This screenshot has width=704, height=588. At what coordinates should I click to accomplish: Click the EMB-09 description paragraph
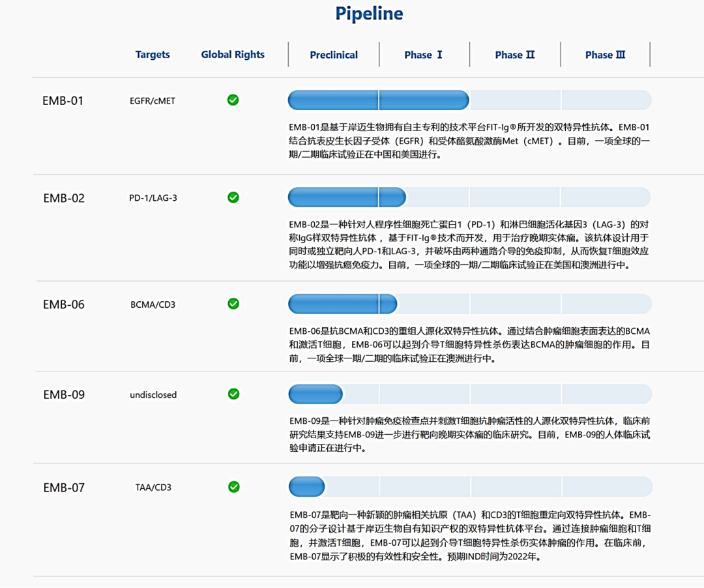tap(469, 435)
